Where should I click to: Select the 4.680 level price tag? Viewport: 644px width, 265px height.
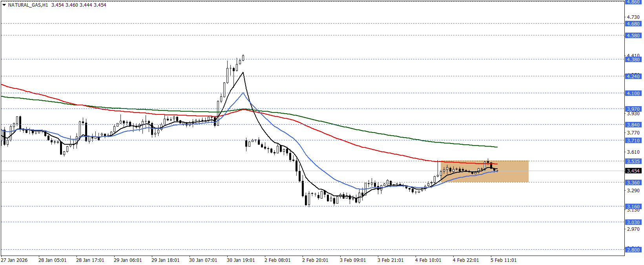[x=633, y=24]
